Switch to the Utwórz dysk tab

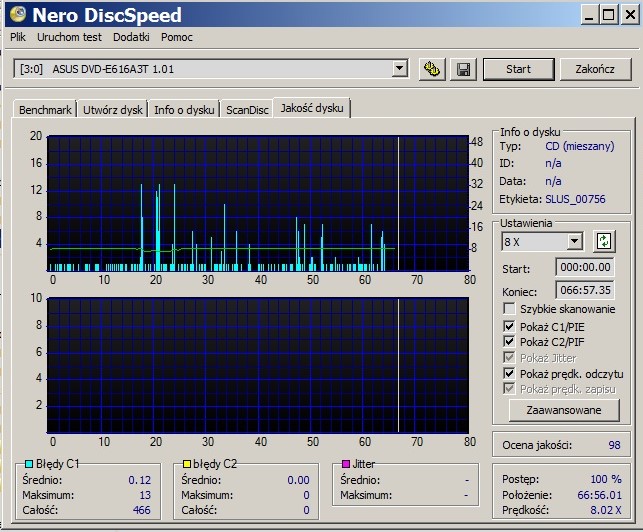[x=113, y=110]
